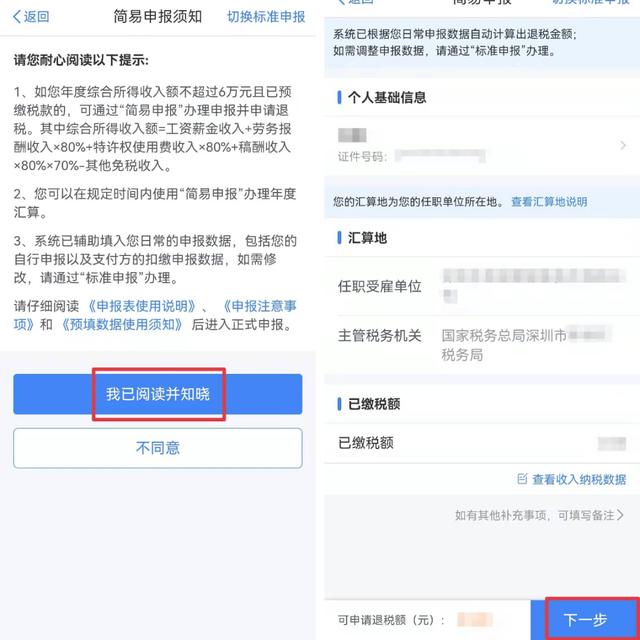View 查看汇算地说明 link

click(x=549, y=202)
